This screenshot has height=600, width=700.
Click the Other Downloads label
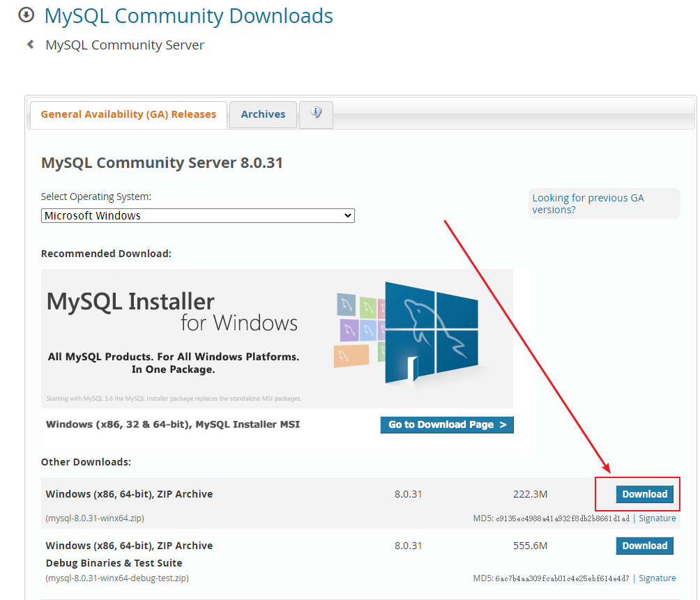86,462
